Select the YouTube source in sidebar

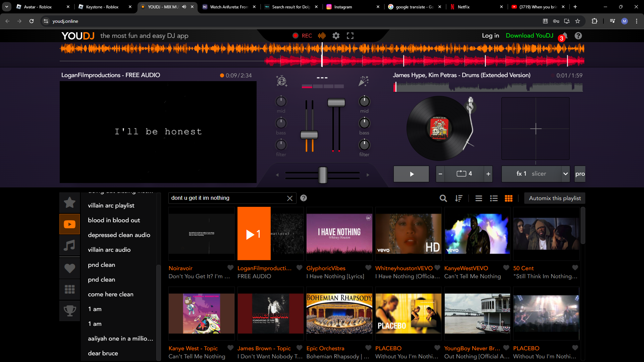click(70, 224)
